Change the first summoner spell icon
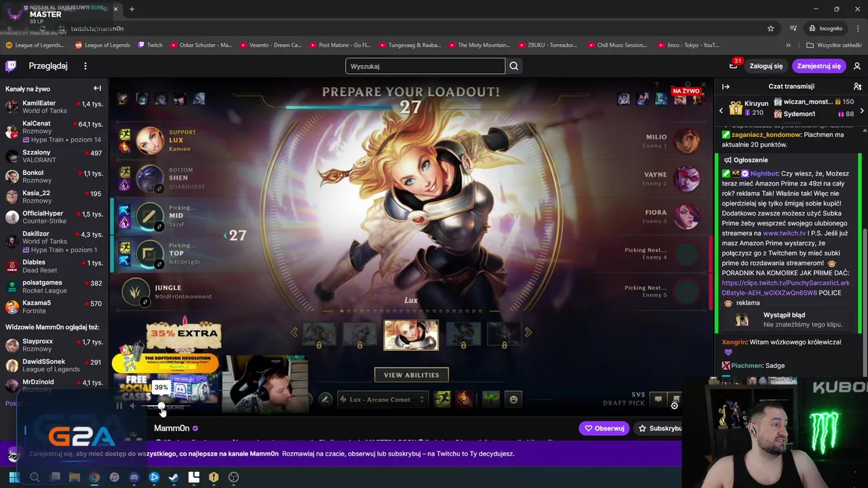The height and width of the screenshot is (488, 868). (x=442, y=399)
